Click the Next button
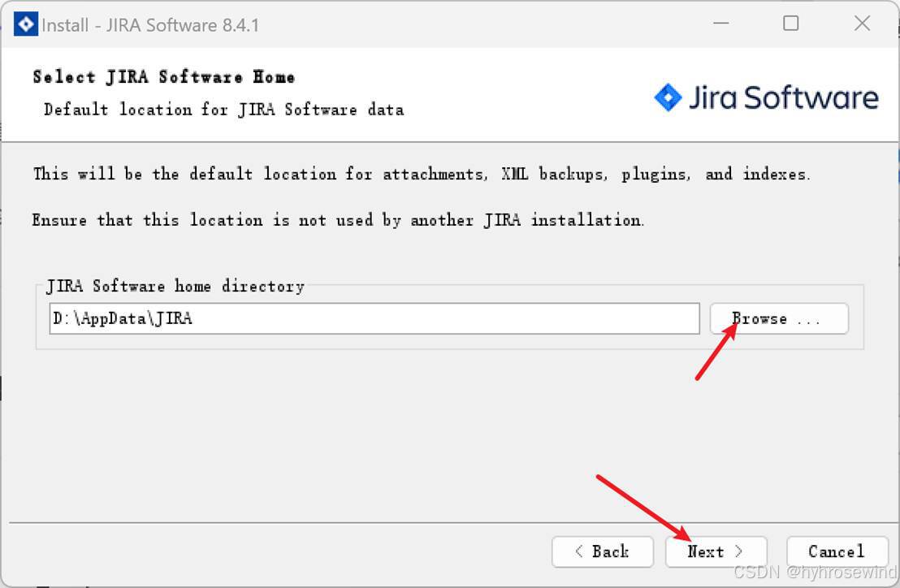This screenshot has width=900, height=588. [x=716, y=552]
